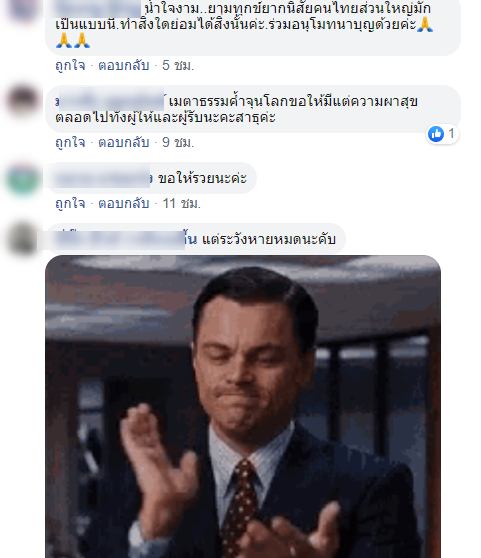Click ถูกใจ on the 5 ชม. comment

(x=70, y=65)
